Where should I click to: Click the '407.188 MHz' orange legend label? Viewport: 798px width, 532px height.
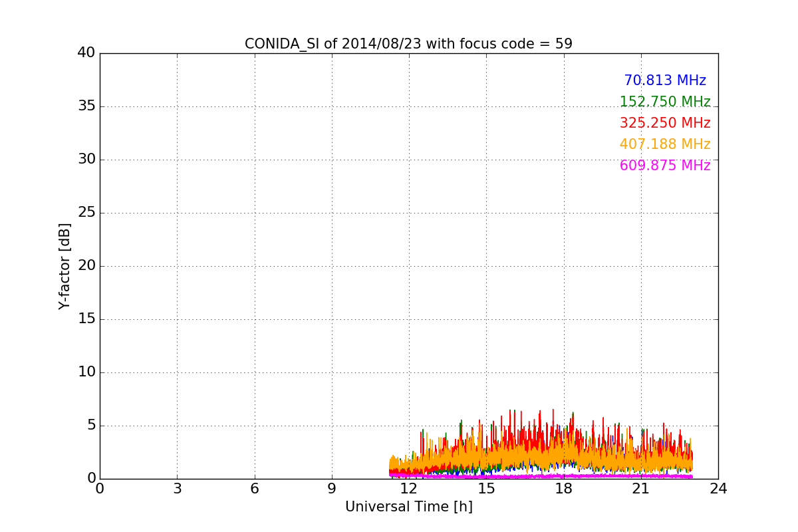(665, 144)
